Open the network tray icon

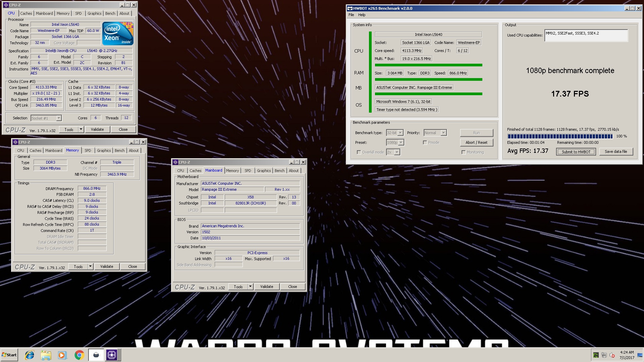point(604,355)
